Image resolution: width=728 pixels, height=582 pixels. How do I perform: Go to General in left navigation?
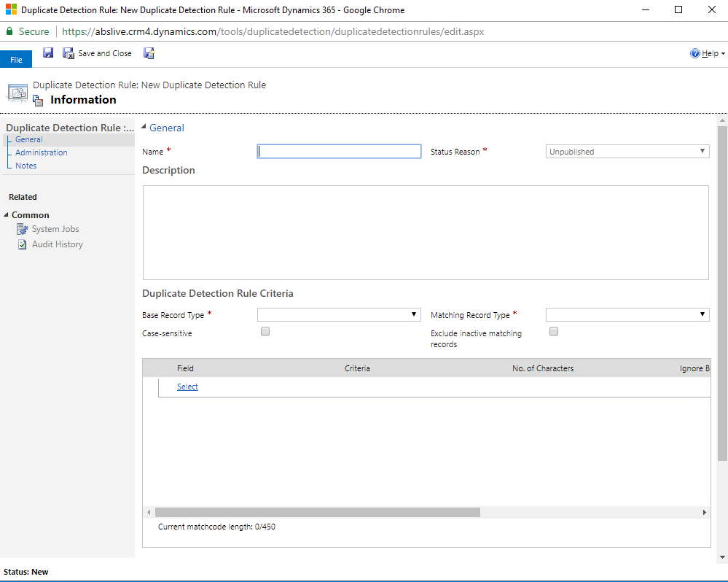29,139
